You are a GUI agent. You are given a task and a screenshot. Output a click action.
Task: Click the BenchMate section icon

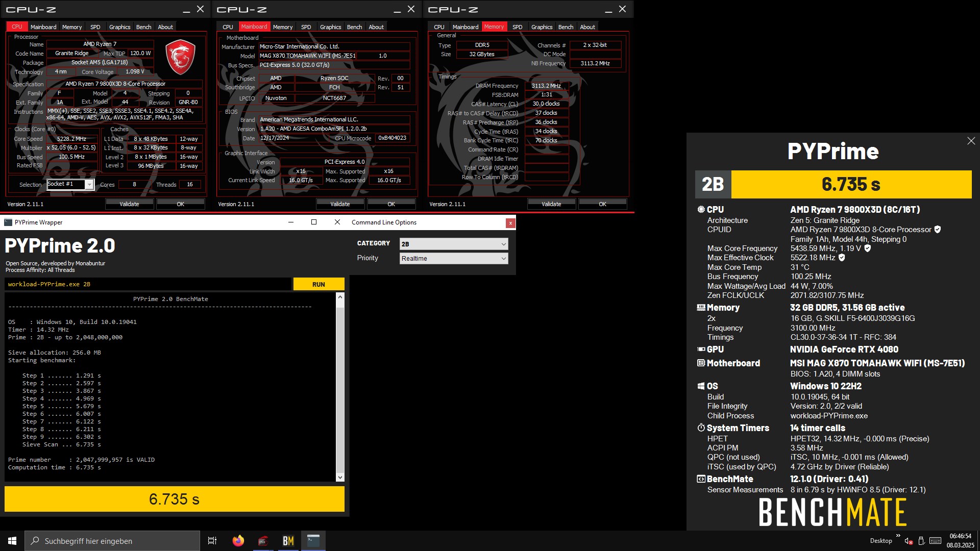pos(701,479)
